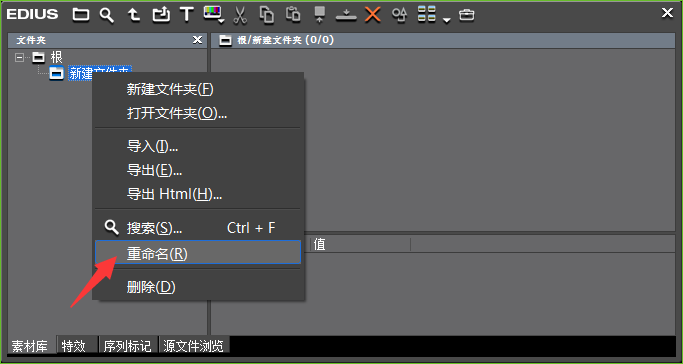Select the 根 root folder
The image size is (683, 364).
pos(56,57)
